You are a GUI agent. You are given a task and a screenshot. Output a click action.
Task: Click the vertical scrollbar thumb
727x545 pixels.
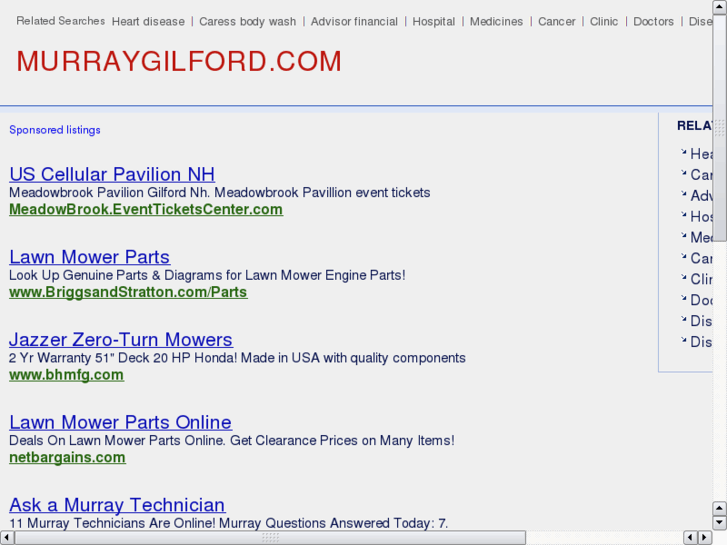click(720, 128)
